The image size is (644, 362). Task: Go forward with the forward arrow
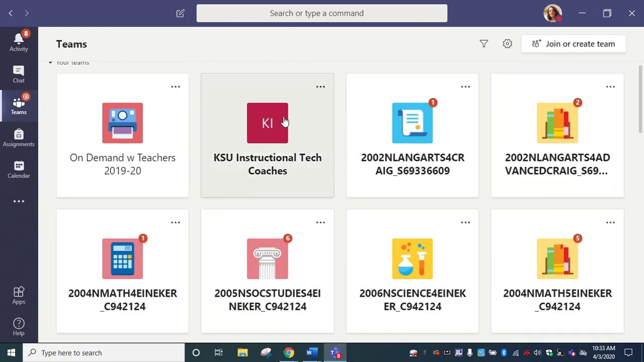(x=27, y=13)
